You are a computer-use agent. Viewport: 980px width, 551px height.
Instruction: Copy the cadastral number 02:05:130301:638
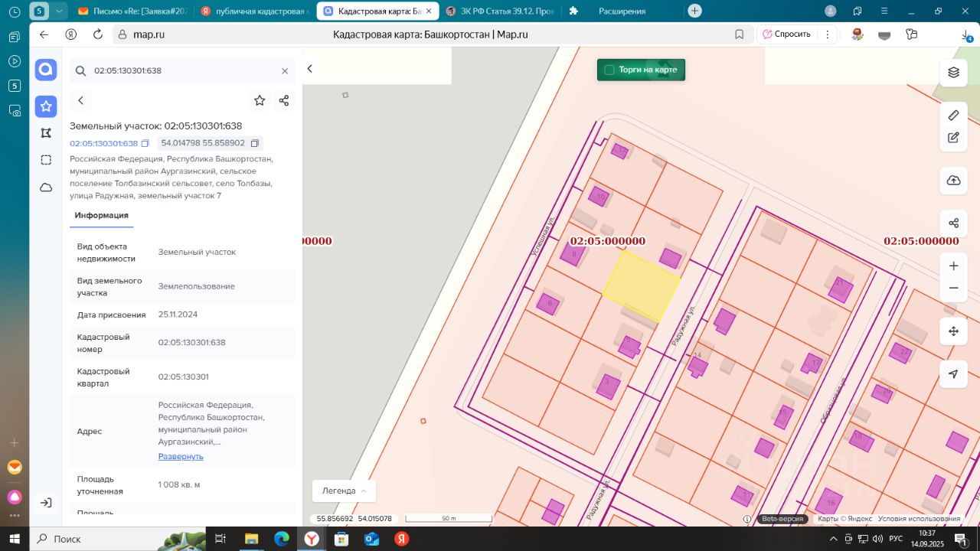[x=145, y=143]
